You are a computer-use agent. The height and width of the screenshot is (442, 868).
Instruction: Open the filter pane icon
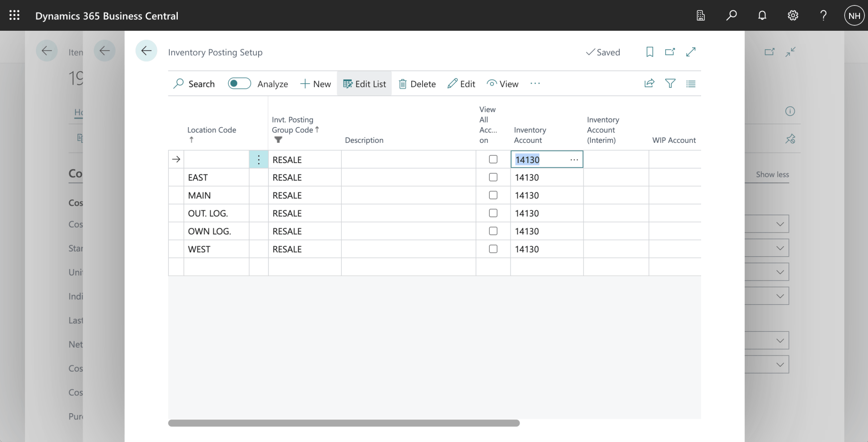[x=670, y=84]
